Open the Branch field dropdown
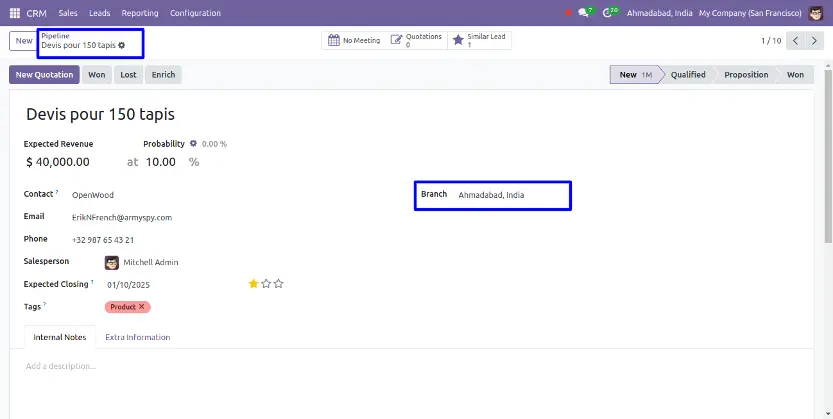This screenshot has width=833, height=419. click(510, 195)
